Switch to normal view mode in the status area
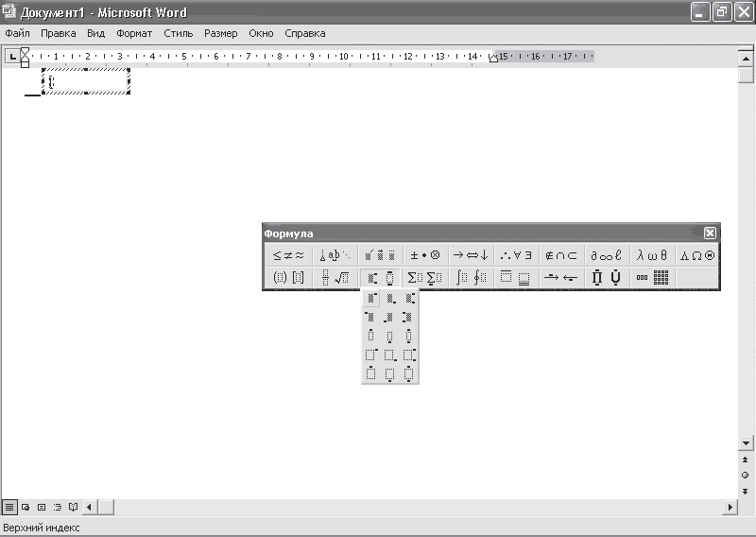 (x=9, y=507)
